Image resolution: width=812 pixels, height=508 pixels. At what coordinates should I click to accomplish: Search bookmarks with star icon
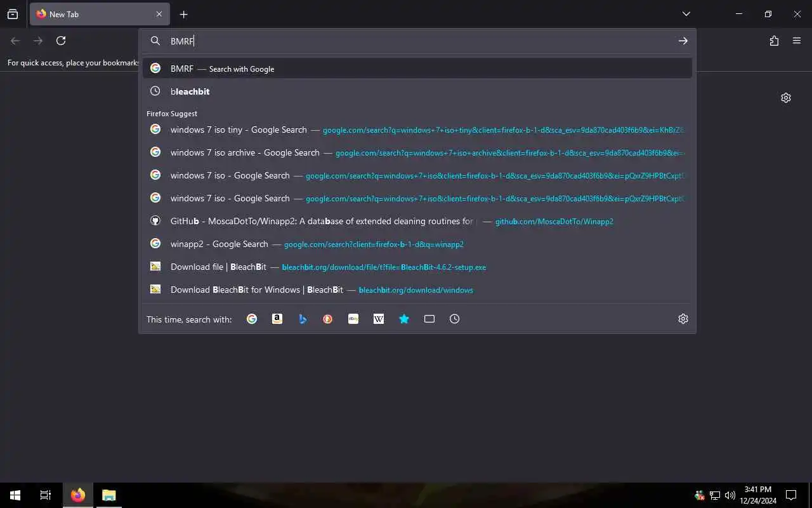click(404, 319)
